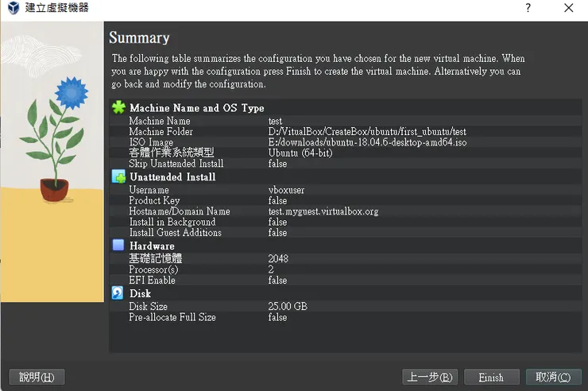Click false value for Install Guest Additions
This screenshot has height=391, width=588.
click(277, 232)
